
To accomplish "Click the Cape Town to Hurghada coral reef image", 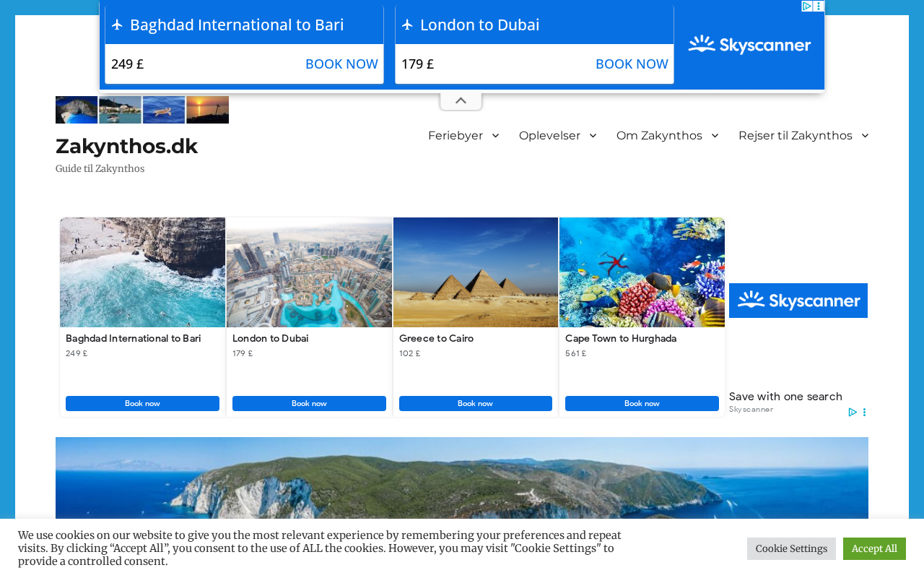I will 642,272.
